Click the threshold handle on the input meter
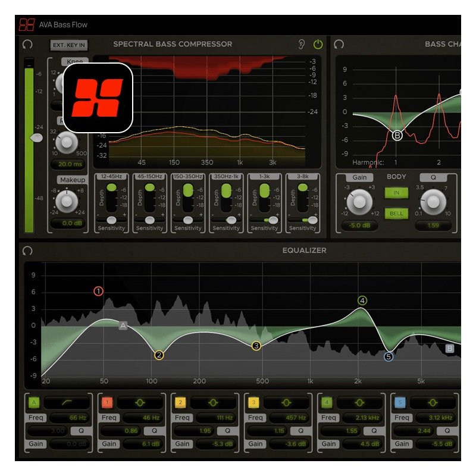 pyautogui.click(x=36, y=138)
